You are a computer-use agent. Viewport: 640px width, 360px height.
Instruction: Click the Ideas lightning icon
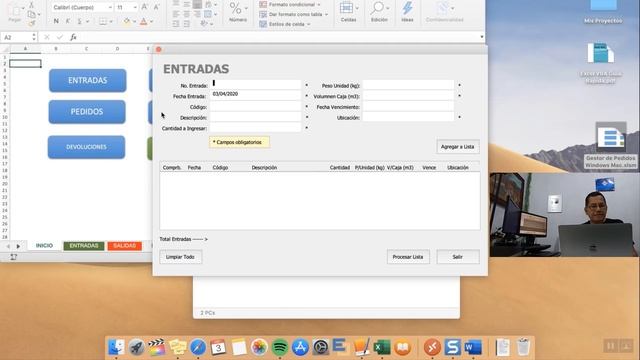[x=407, y=8]
